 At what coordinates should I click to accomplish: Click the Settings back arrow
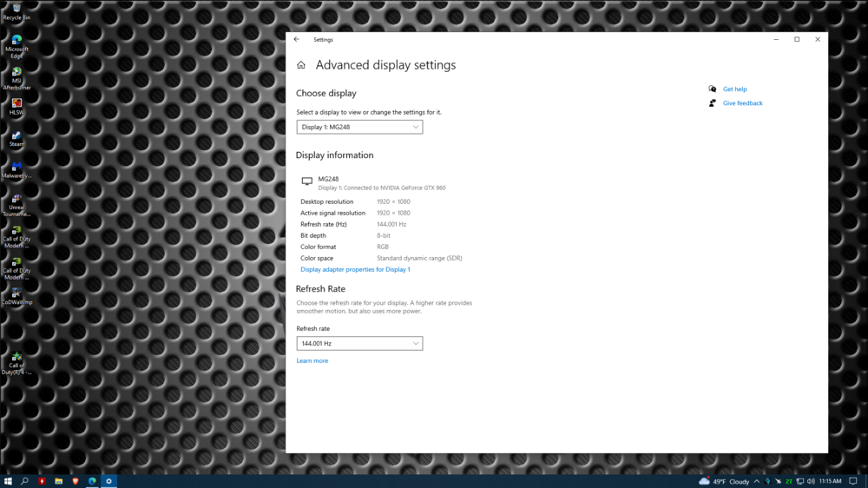297,39
